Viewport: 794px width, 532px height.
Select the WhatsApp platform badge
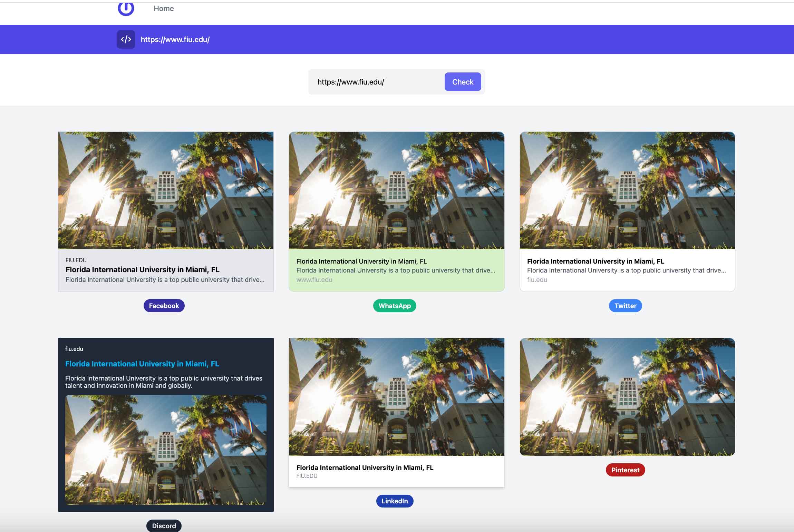coord(395,305)
